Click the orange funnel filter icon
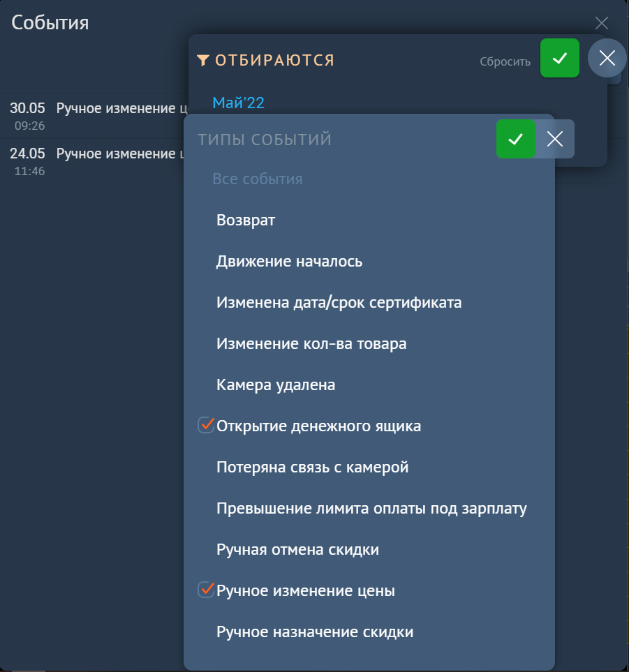The image size is (629, 672). [x=203, y=60]
